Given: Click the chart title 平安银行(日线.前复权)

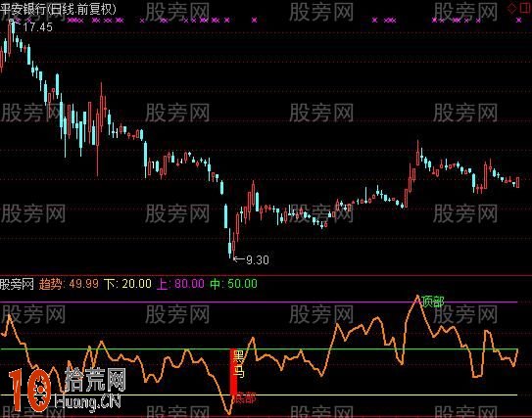Looking at the screenshot, I should point(58,9).
